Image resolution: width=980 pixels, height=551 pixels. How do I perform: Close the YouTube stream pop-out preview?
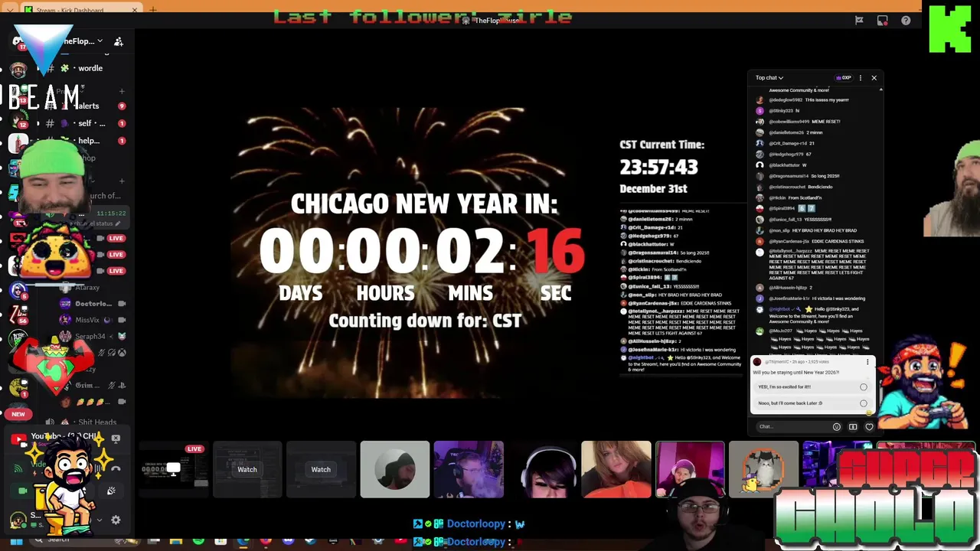point(116,439)
